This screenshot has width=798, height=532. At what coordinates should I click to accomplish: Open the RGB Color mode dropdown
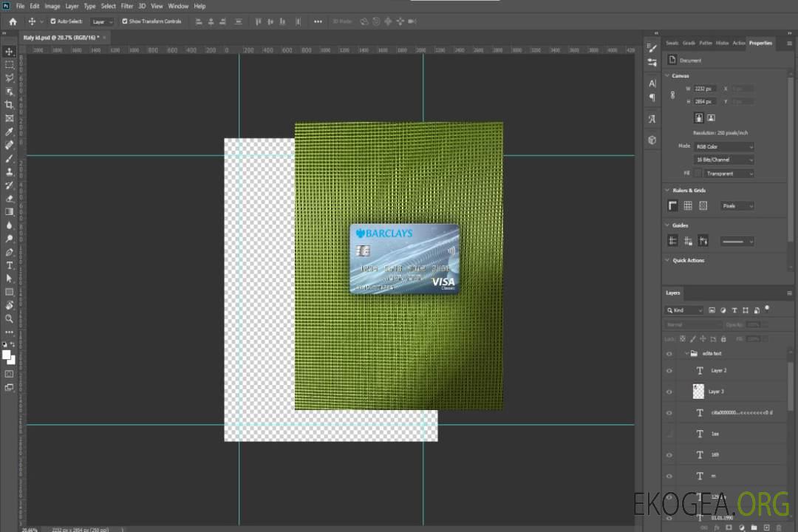(723, 147)
